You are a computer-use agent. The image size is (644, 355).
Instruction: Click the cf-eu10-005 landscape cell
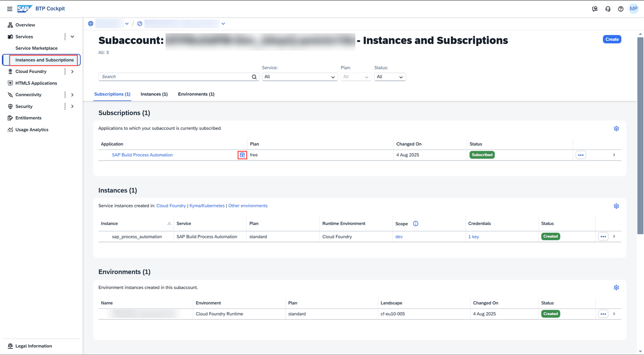(393, 314)
